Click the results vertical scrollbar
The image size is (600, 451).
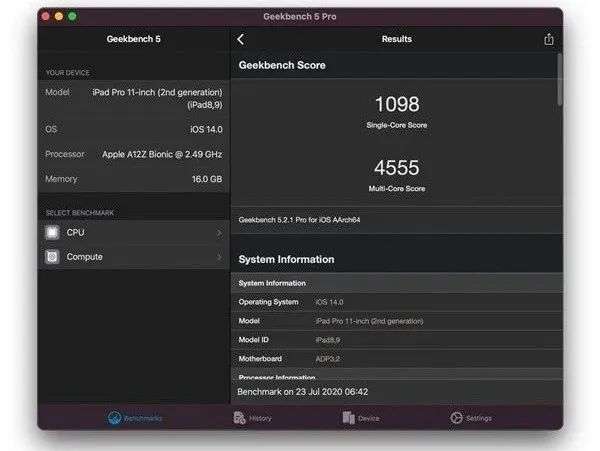click(x=559, y=79)
